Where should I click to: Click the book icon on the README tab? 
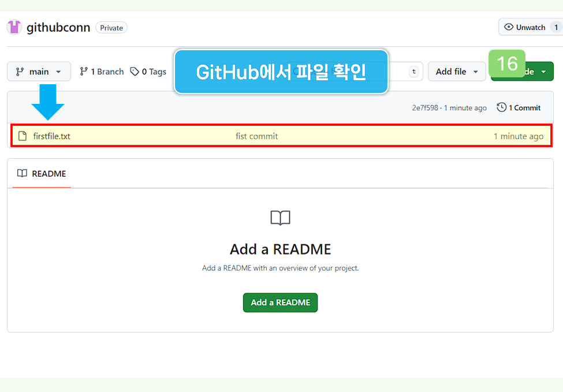(23, 173)
